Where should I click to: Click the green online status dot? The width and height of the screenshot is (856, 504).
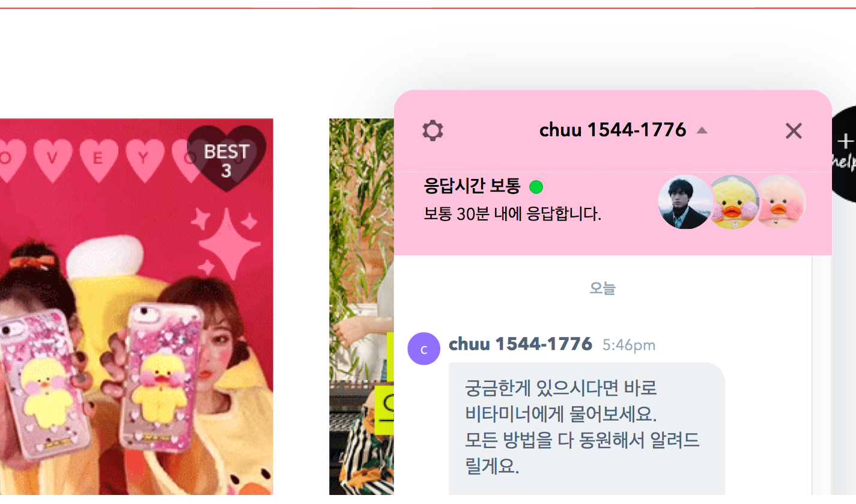pyautogui.click(x=536, y=187)
